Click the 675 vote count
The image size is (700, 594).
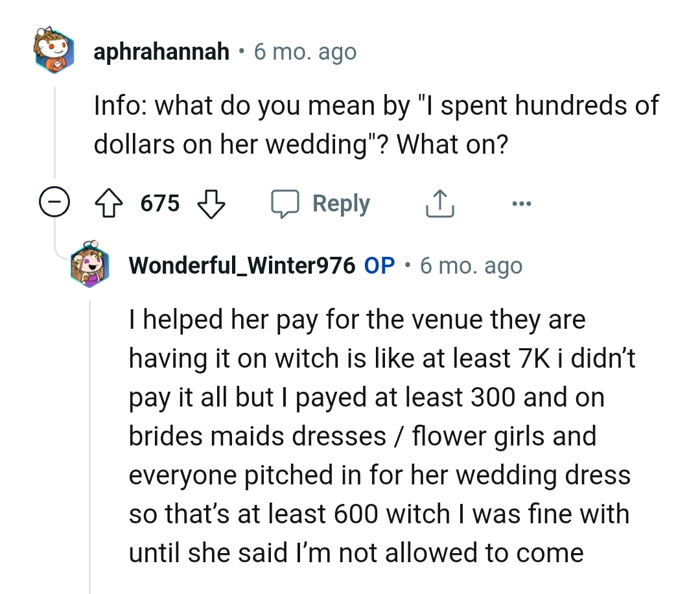coord(161,203)
